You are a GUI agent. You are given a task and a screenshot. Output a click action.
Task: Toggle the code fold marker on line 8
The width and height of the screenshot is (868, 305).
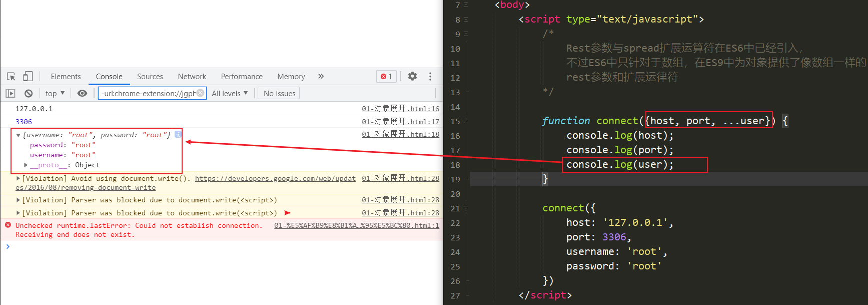click(466, 20)
